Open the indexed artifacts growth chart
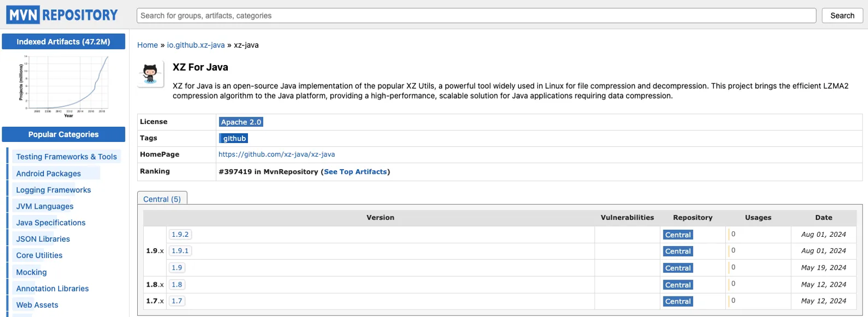 point(63,85)
